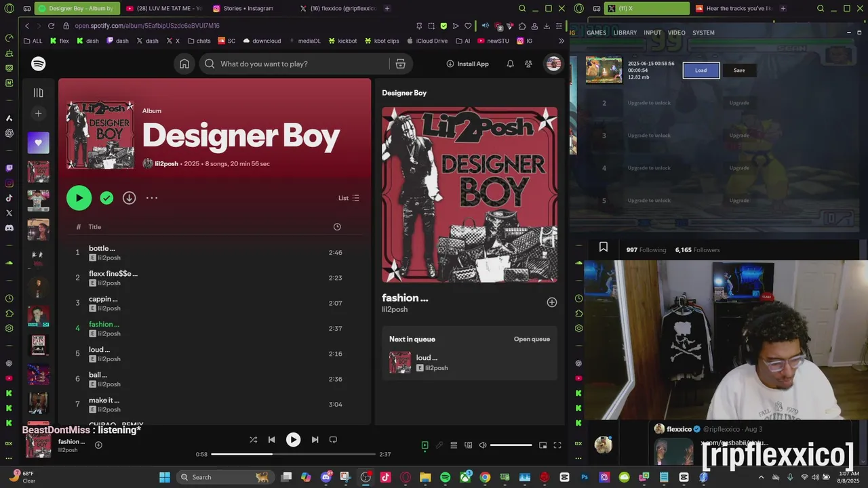Toggle repeat mode
The height and width of the screenshot is (488, 868).
click(x=333, y=440)
